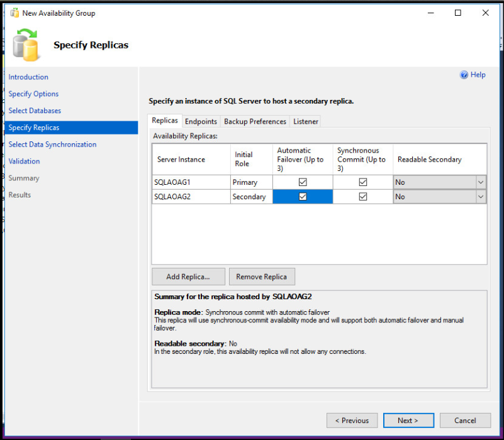Screen dimensions: 504x440
Task: View the Summary step
Action: (23, 178)
